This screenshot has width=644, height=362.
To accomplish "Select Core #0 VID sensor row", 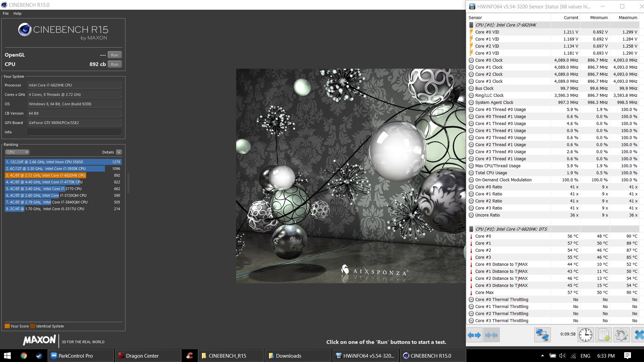I will coord(553,32).
